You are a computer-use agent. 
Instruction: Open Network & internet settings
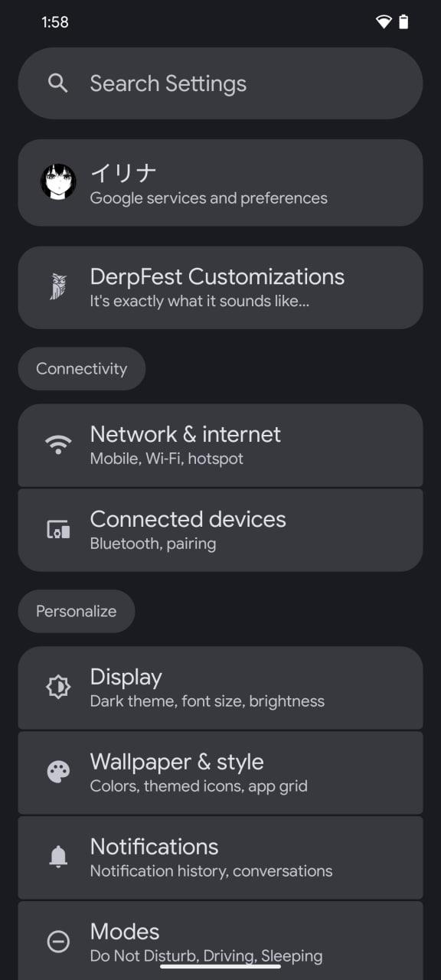[x=220, y=446]
